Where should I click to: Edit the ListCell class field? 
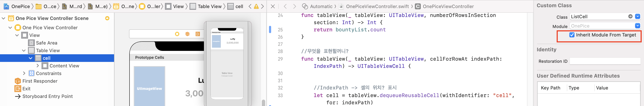click(599, 17)
